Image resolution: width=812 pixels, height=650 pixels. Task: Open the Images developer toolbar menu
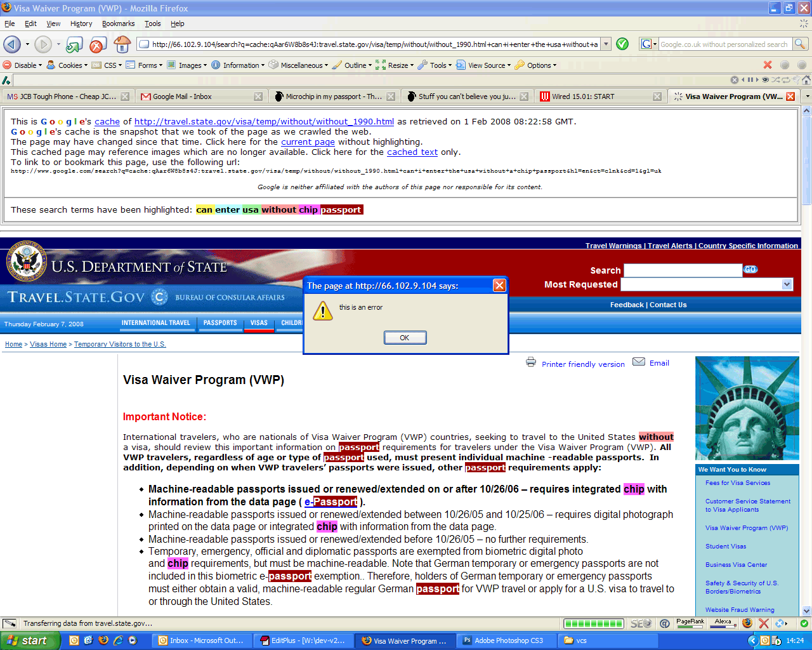tap(187, 65)
